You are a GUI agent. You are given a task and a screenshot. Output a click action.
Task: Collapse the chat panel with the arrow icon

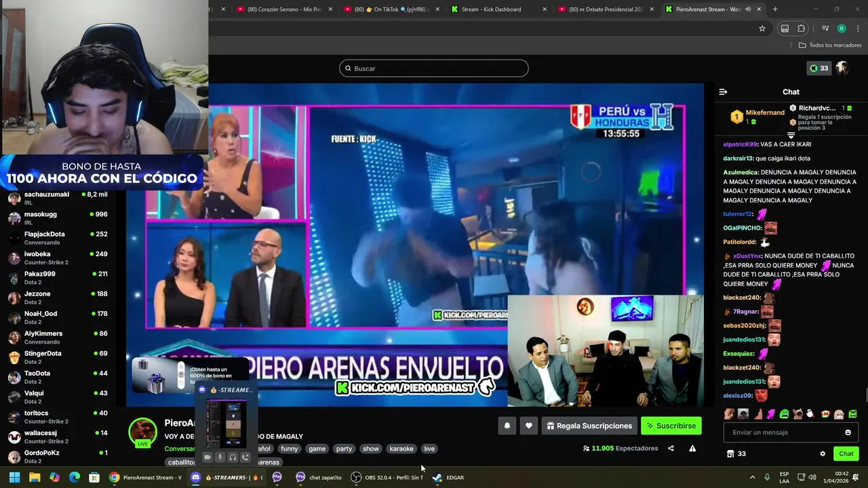click(723, 91)
